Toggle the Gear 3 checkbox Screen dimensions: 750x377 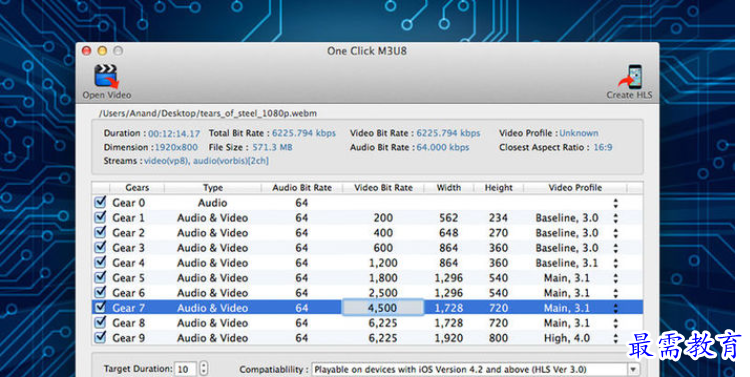pyautogui.click(x=100, y=247)
